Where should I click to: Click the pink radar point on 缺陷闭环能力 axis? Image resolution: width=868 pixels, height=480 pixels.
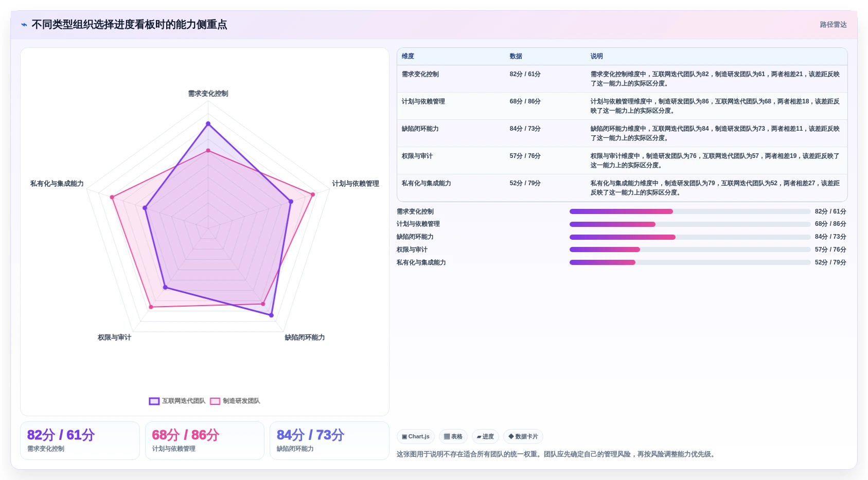tap(263, 304)
